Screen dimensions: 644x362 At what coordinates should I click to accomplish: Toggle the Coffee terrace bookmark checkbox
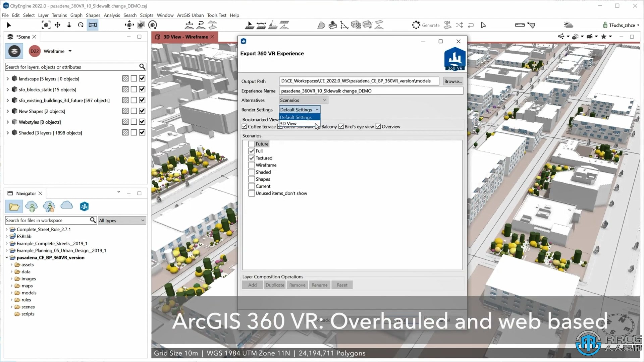click(245, 126)
